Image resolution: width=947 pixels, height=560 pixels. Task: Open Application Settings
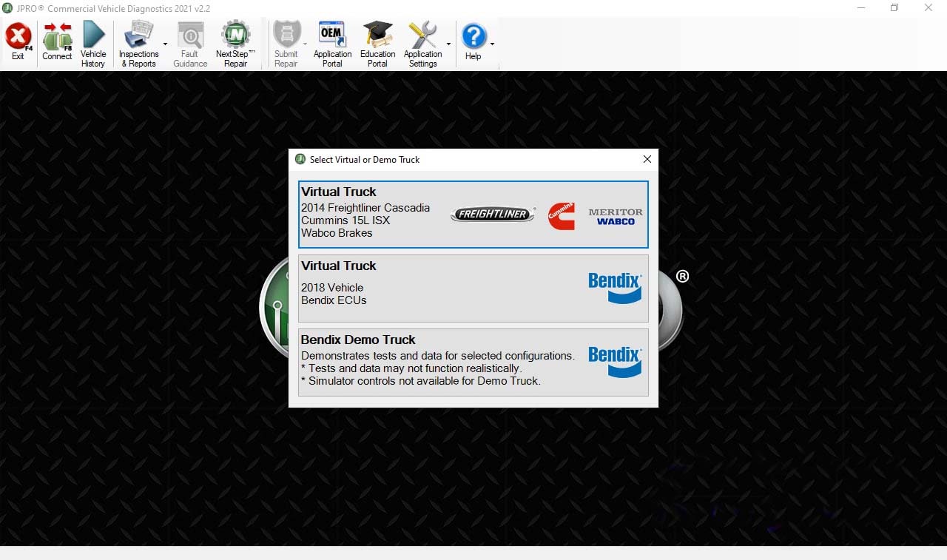pos(422,44)
